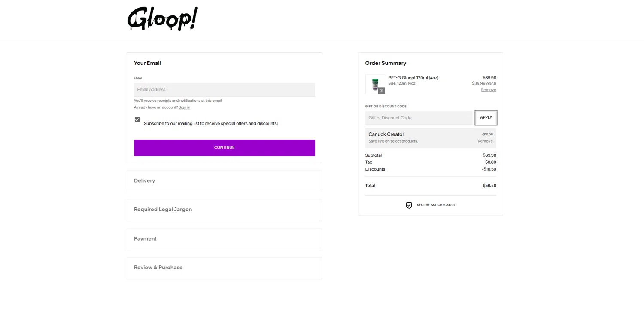Expand the Delivery section
This screenshot has height=320, width=644.
[x=224, y=181]
